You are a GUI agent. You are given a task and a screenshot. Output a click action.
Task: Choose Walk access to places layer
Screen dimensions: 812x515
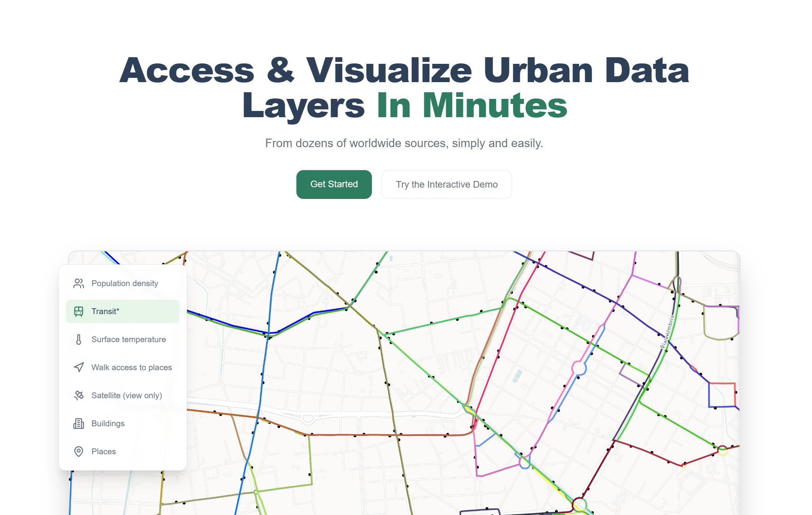click(x=132, y=367)
